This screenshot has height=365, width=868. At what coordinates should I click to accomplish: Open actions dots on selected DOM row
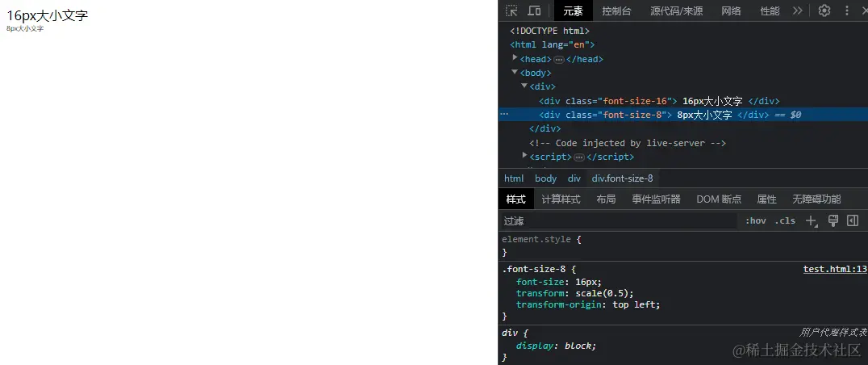coord(503,114)
